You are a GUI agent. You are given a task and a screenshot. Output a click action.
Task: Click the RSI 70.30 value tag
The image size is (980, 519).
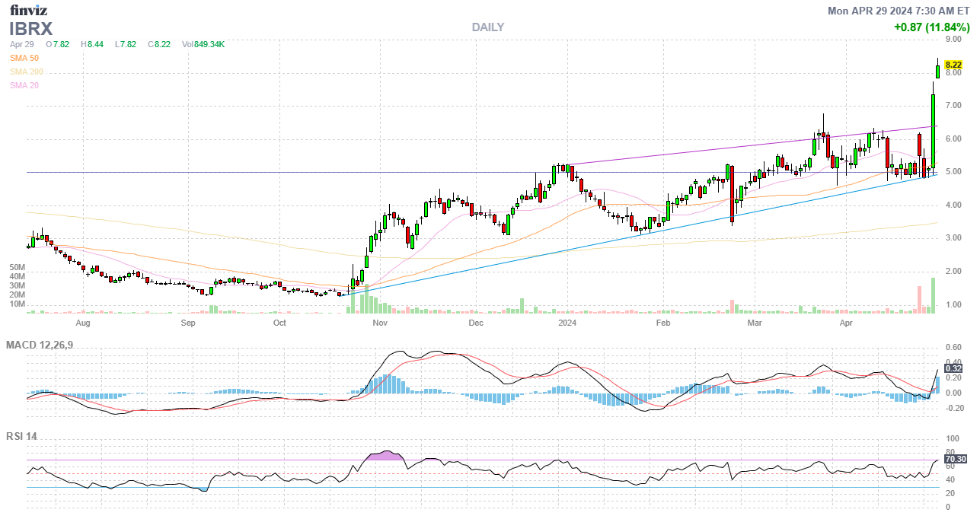[955, 459]
